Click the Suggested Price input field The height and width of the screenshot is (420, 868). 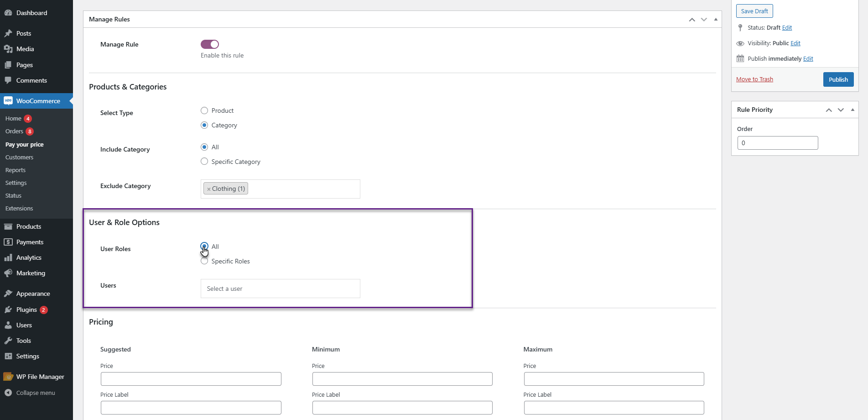191,379
